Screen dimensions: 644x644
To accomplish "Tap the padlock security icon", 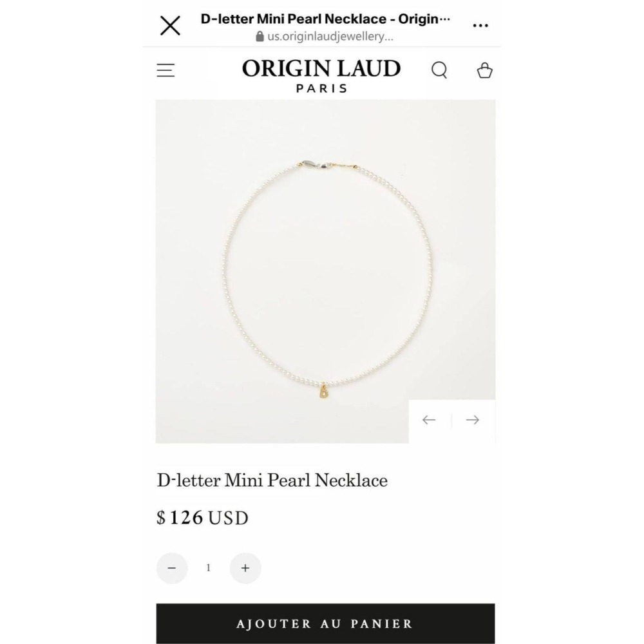I will (x=260, y=36).
